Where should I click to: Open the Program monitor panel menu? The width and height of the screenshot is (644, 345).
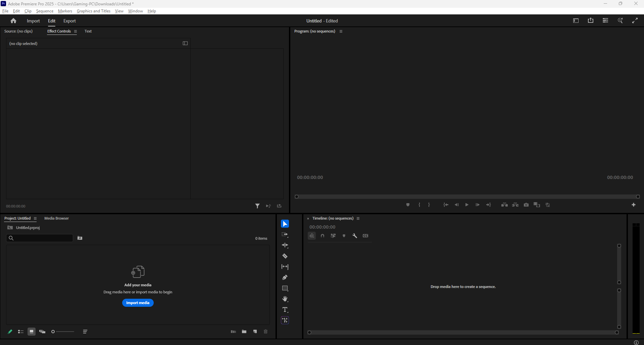point(341,32)
